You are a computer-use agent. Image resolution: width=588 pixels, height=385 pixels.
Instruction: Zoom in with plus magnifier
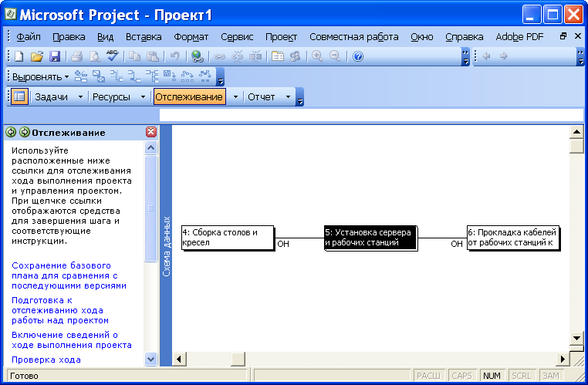click(317, 56)
